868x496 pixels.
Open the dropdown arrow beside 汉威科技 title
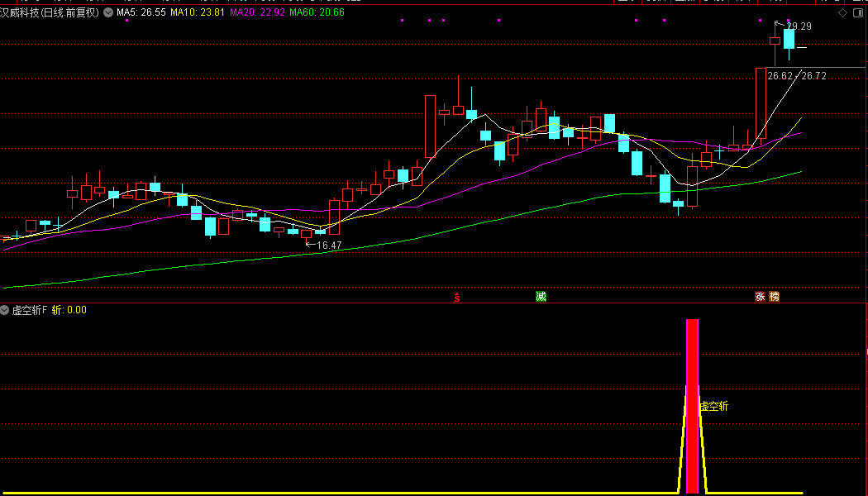[x=108, y=12]
